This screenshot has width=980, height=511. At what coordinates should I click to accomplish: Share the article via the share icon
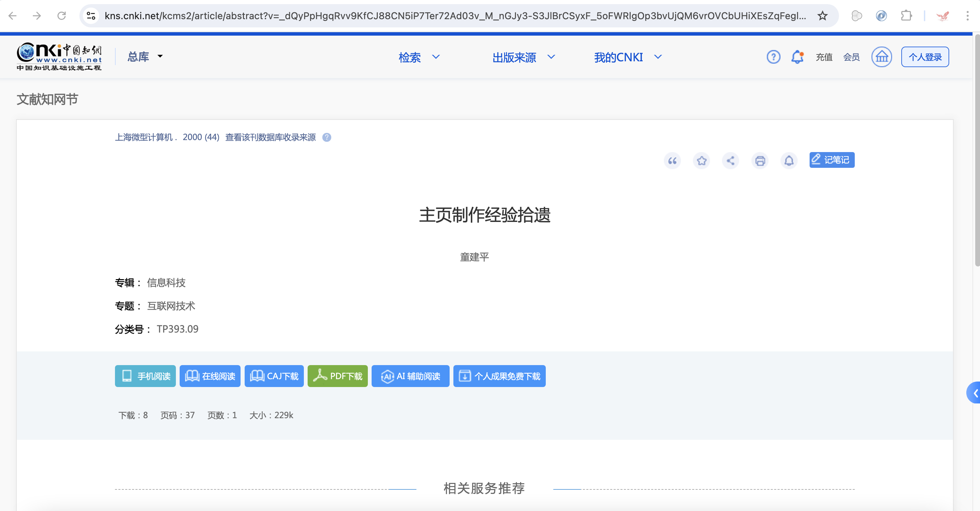731,161
